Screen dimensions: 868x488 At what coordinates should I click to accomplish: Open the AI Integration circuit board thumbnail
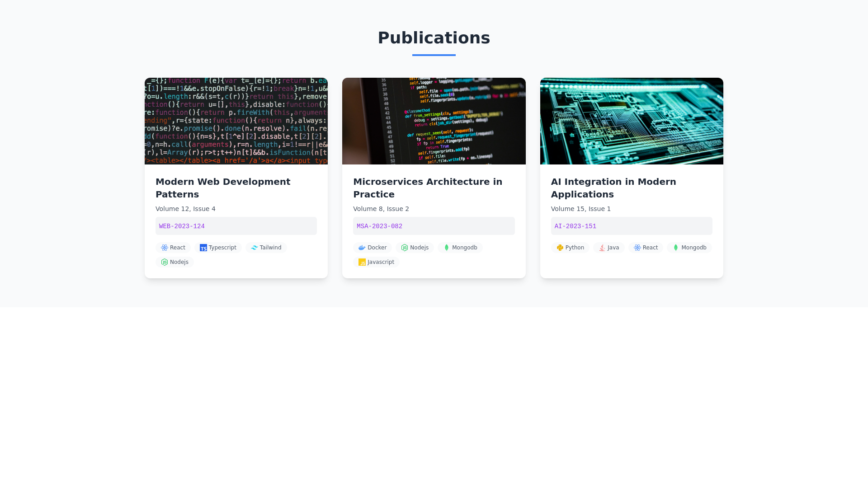tap(632, 121)
